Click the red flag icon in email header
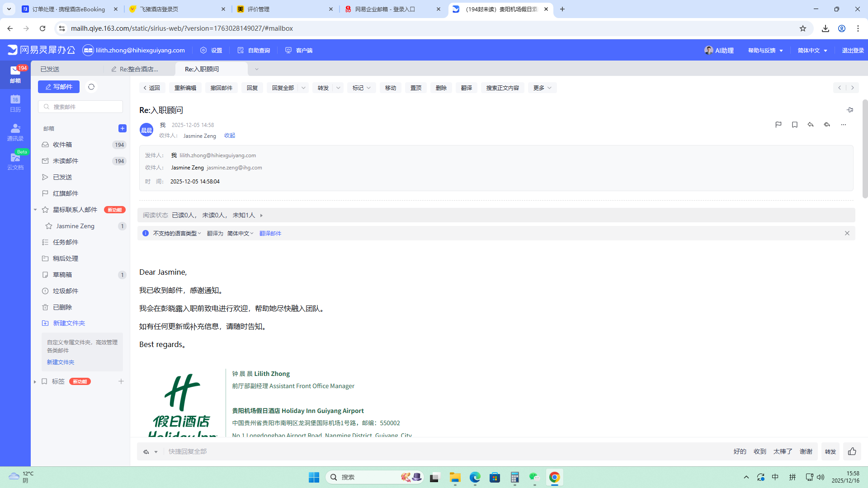Screen dimensions: 868x488 [x=778, y=125]
